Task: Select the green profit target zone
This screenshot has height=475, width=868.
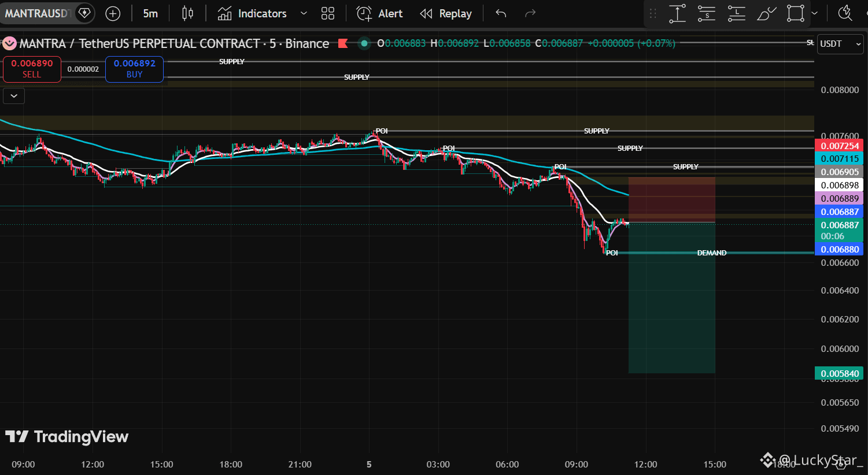Action: click(x=672, y=298)
